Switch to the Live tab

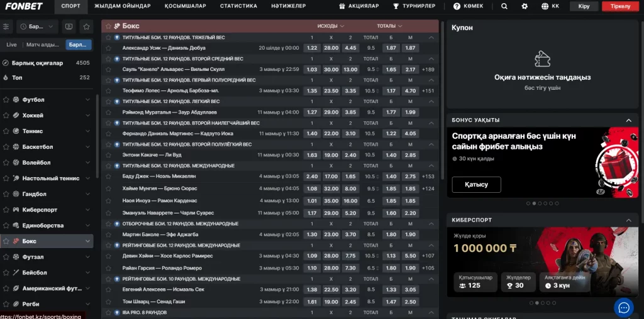click(x=11, y=45)
